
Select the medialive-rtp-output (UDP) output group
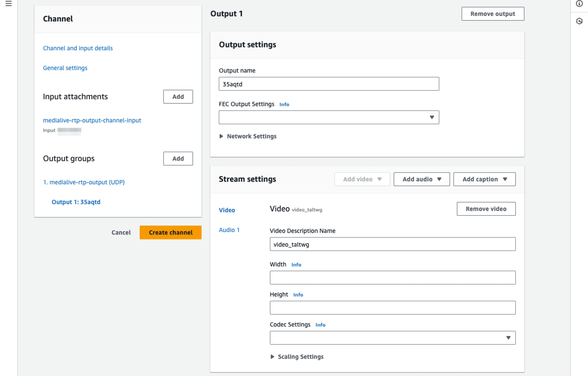click(84, 182)
